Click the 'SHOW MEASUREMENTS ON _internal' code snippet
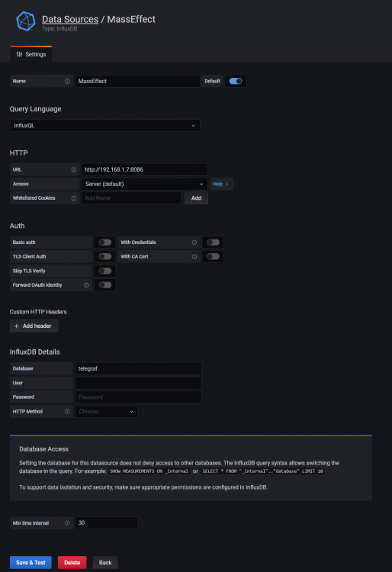392x572 pixels. coord(149,471)
